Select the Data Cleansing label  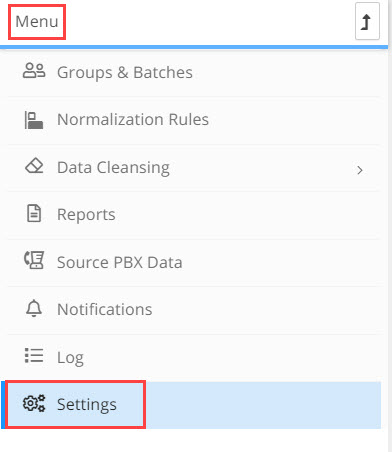[113, 167]
